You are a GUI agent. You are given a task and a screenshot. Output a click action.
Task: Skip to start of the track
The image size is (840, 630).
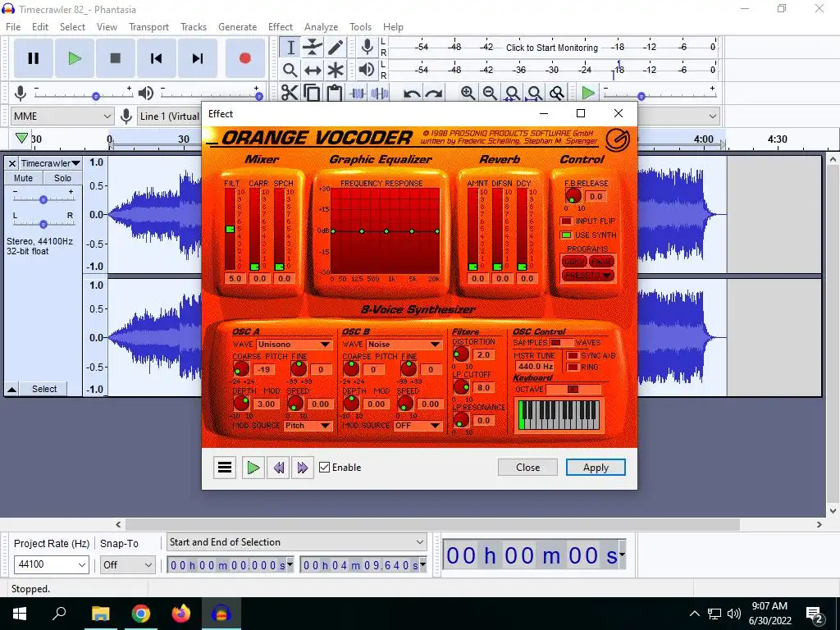157,58
